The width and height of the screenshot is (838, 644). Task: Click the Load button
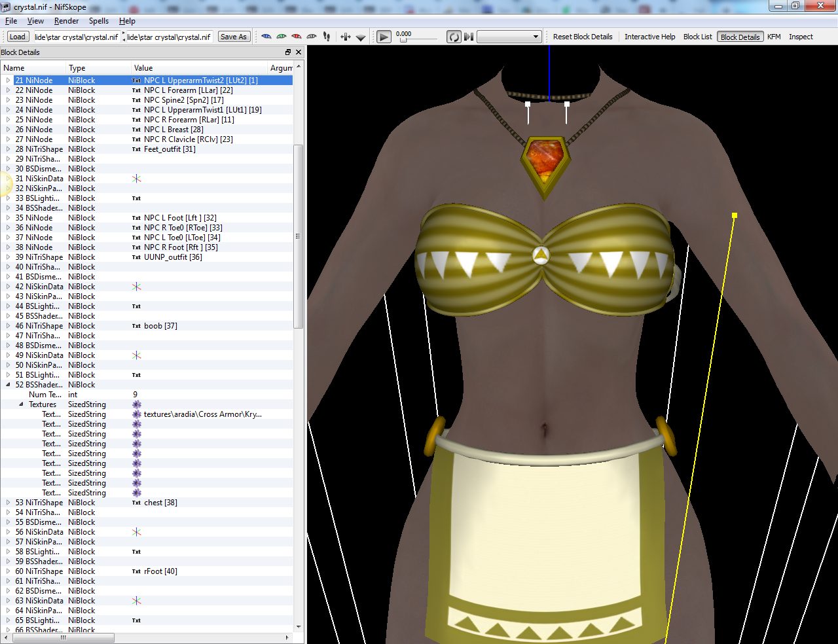[18, 37]
